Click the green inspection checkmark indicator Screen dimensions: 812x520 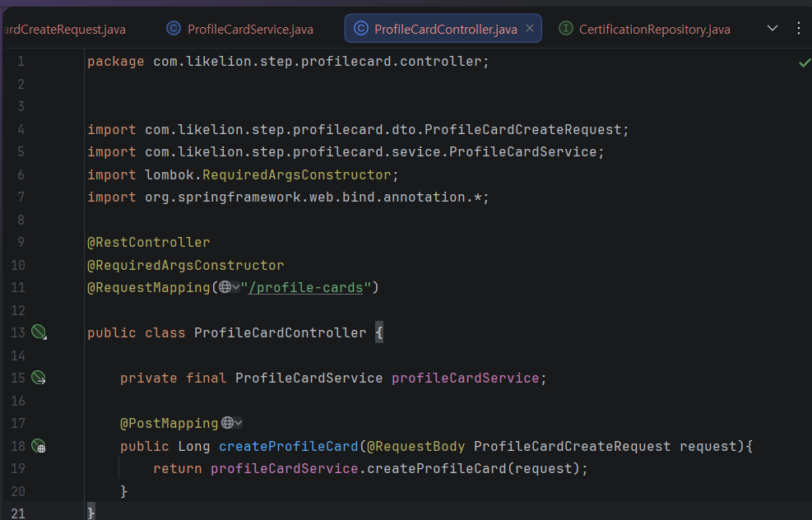click(x=805, y=63)
